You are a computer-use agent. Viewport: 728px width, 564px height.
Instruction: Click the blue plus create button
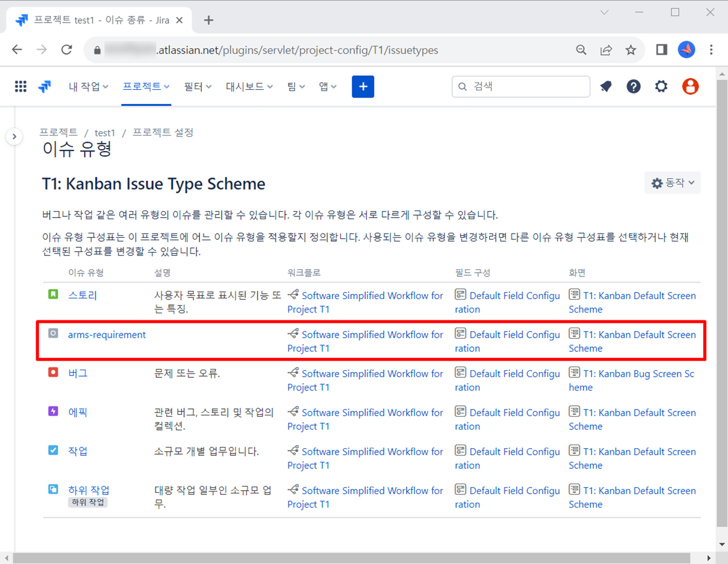[x=363, y=87]
